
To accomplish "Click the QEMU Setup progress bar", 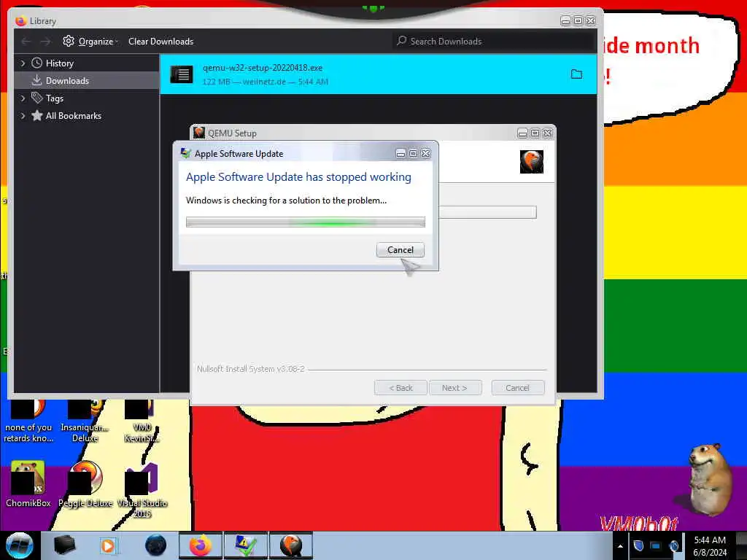I will click(488, 212).
